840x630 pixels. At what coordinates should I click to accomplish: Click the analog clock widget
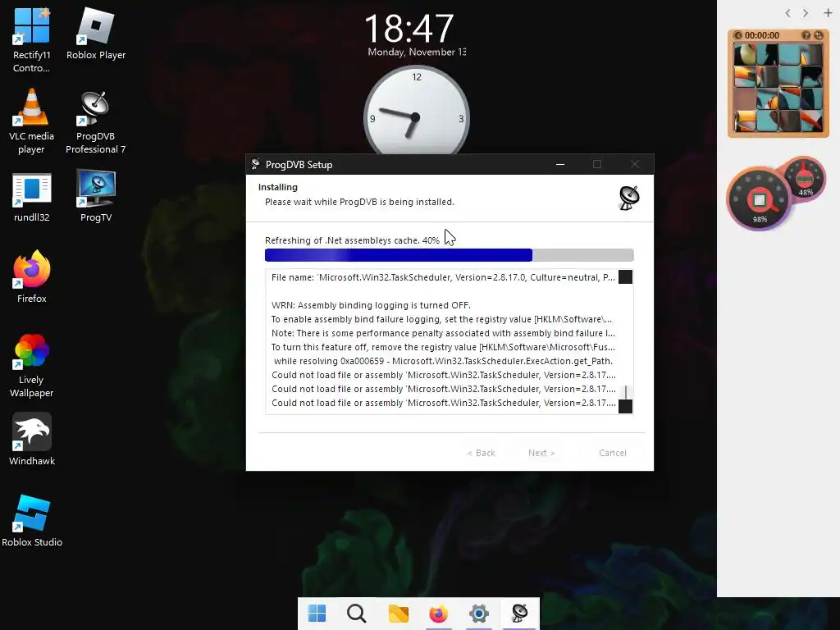click(x=416, y=111)
